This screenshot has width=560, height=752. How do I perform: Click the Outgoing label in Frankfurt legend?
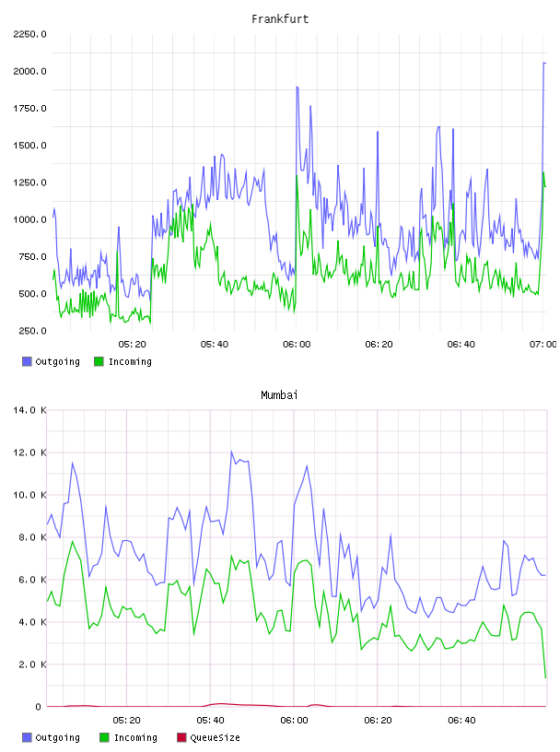click(x=57, y=362)
